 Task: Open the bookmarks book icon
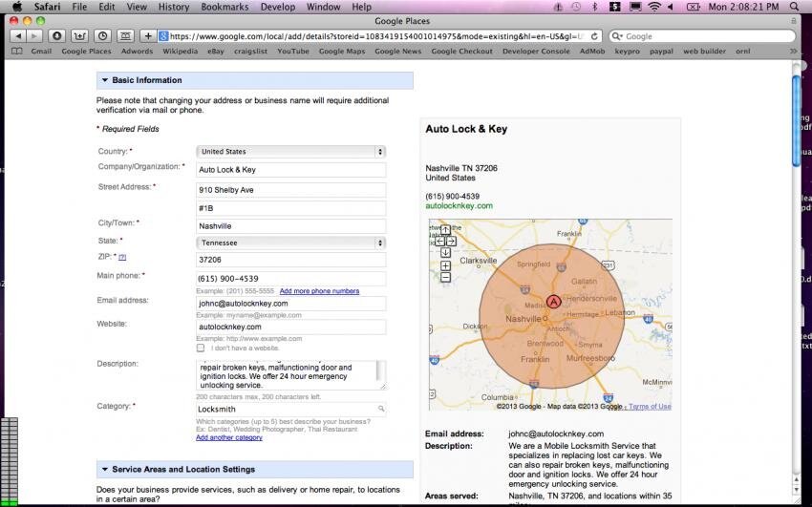point(17,52)
